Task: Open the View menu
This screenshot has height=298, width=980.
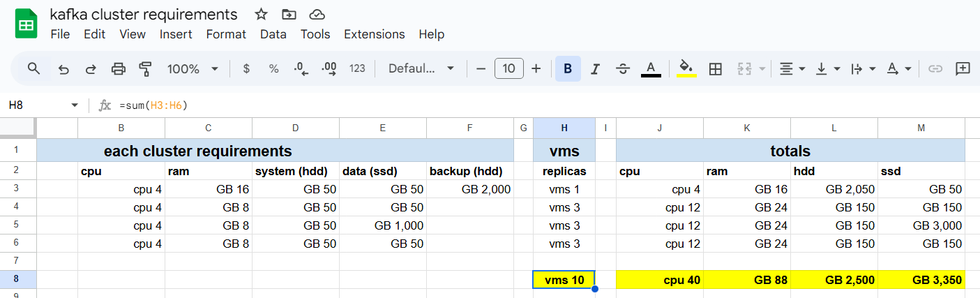Action: point(133,34)
